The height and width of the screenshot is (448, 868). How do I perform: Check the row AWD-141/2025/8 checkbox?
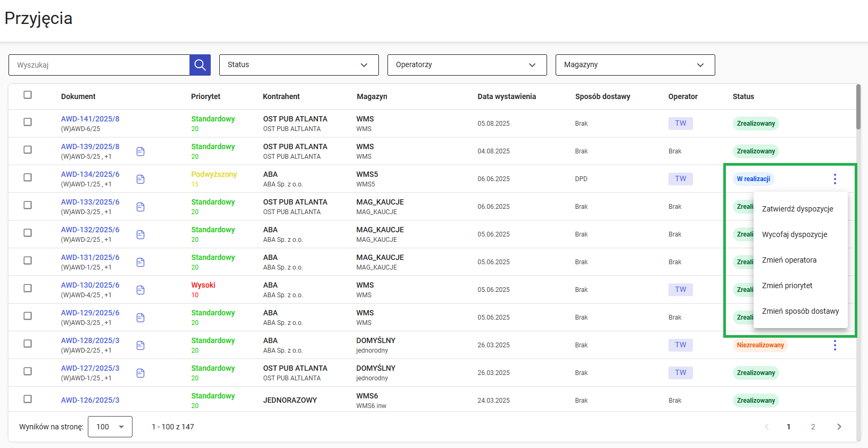(28, 122)
